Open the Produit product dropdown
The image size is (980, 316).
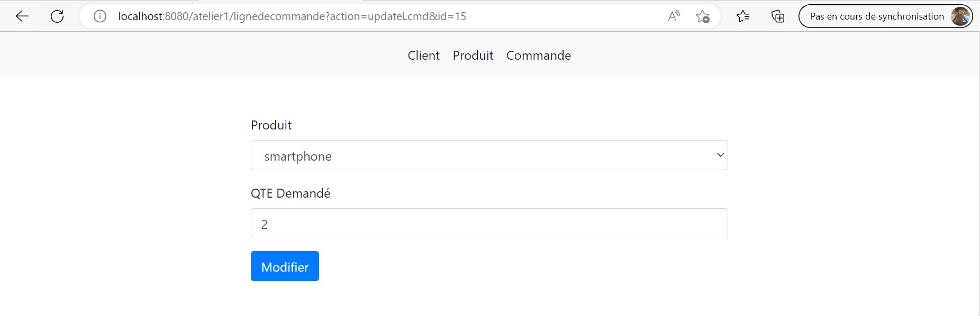[x=489, y=155]
